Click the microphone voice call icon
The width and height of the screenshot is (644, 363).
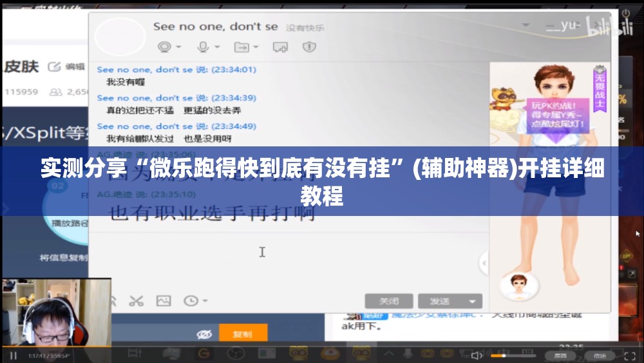[203, 47]
